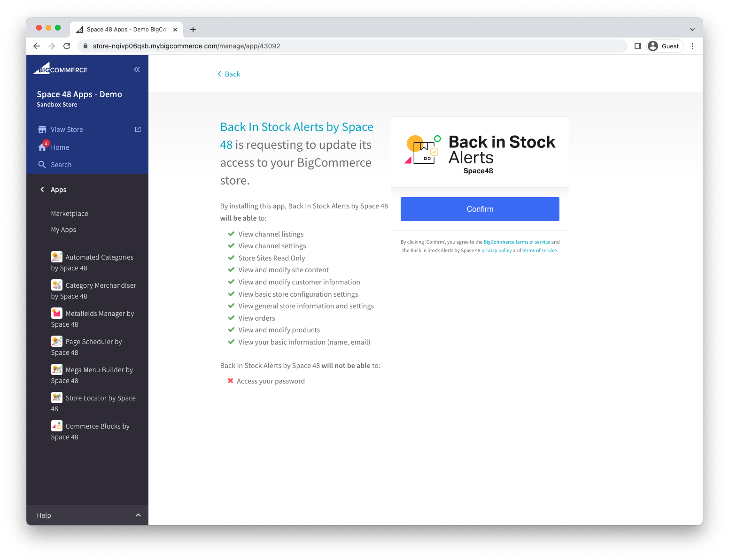The image size is (729, 560).
Task: Open Help at sidebar bottom
Action: tap(87, 515)
